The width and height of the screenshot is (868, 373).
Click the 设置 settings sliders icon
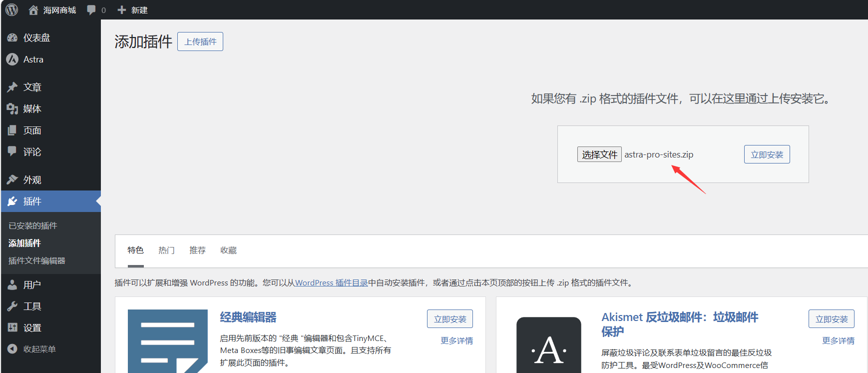pos(12,327)
